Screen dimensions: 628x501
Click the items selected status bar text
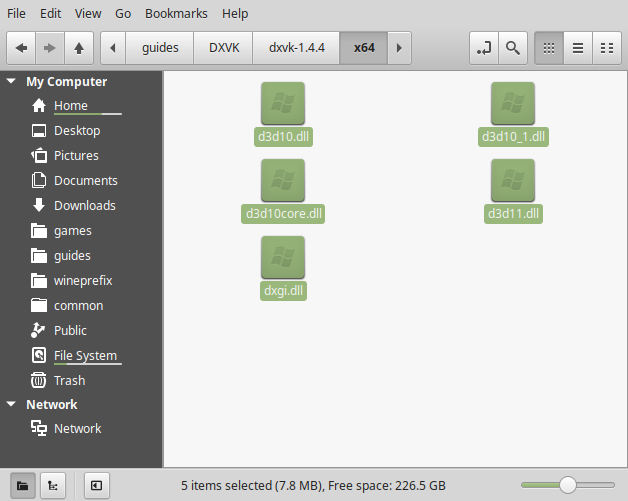pos(313,486)
